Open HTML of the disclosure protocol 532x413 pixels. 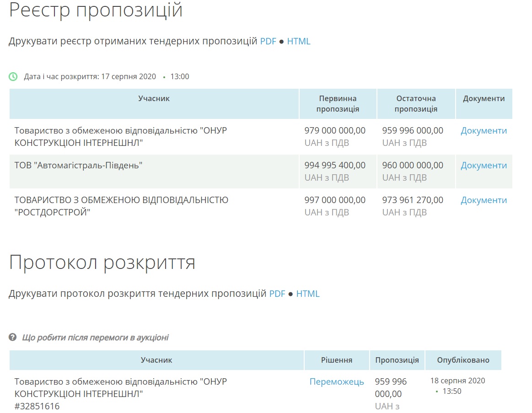pyautogui.click(x=308, y=294)
